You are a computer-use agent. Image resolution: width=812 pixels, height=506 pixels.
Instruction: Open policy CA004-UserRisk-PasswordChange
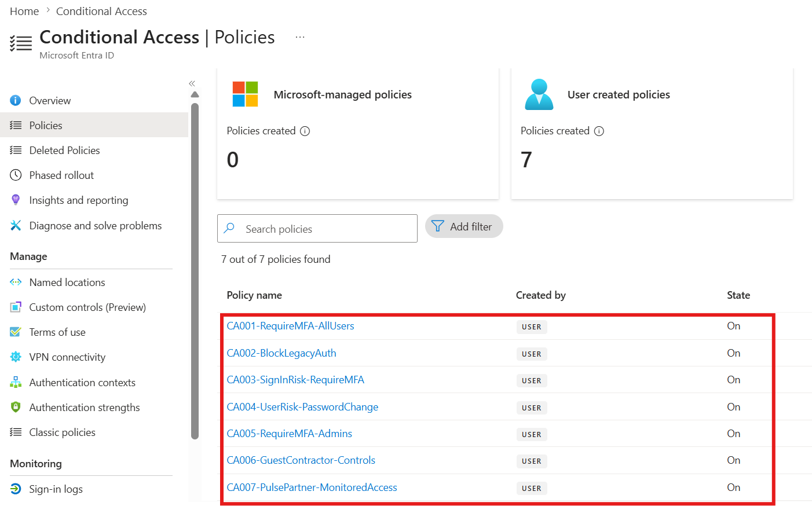click(x=302, y=407)
